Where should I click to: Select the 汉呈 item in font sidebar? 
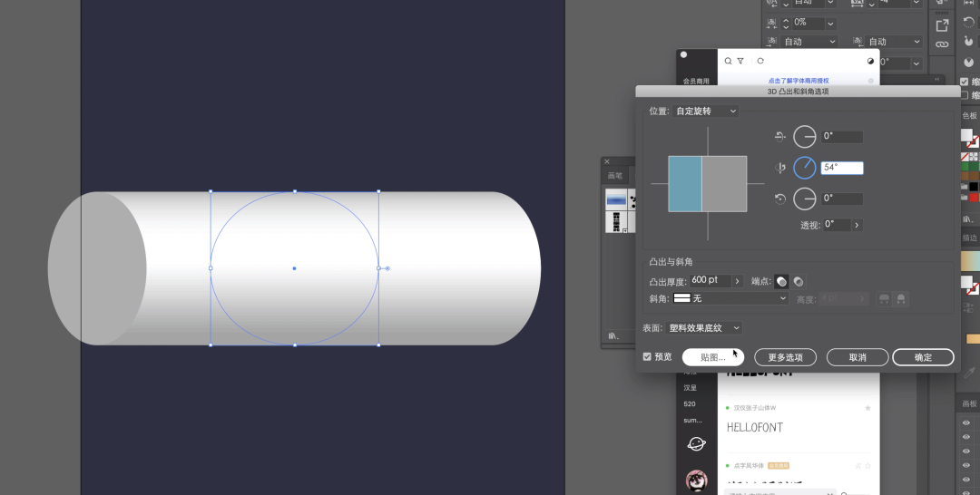pos(691,387)
